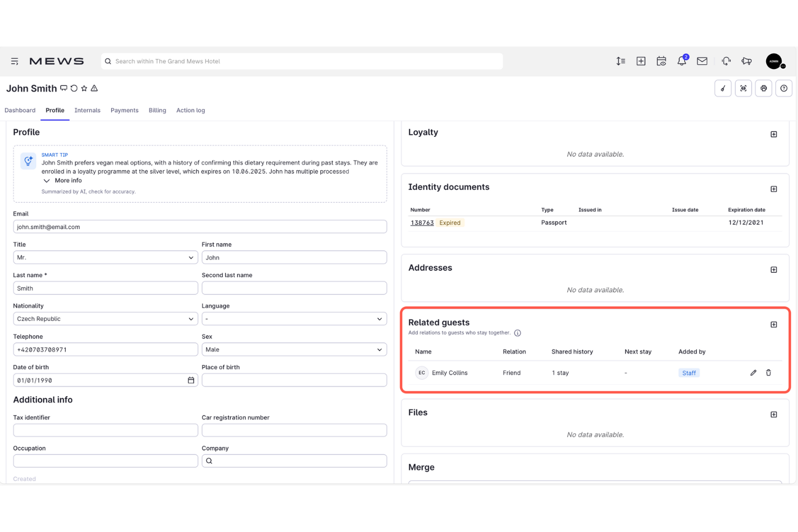Click the create new plus icon
Image resolution: width=798 pixels, height=532 pixels.
(x=641, y=61)
